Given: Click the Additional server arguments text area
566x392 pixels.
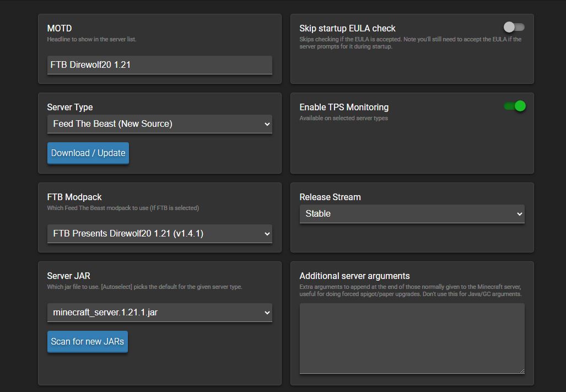Looking at the screenshot, I should (x=412, y=338).
